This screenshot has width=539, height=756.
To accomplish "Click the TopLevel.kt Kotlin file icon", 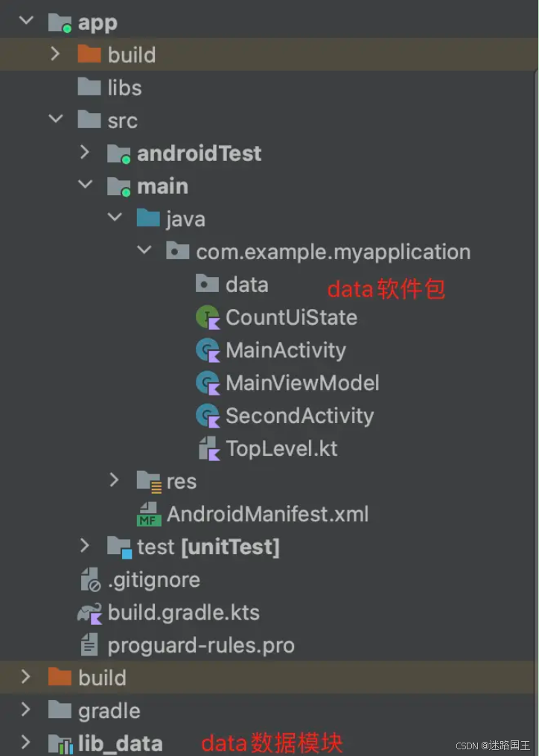I will pos(209,448).
